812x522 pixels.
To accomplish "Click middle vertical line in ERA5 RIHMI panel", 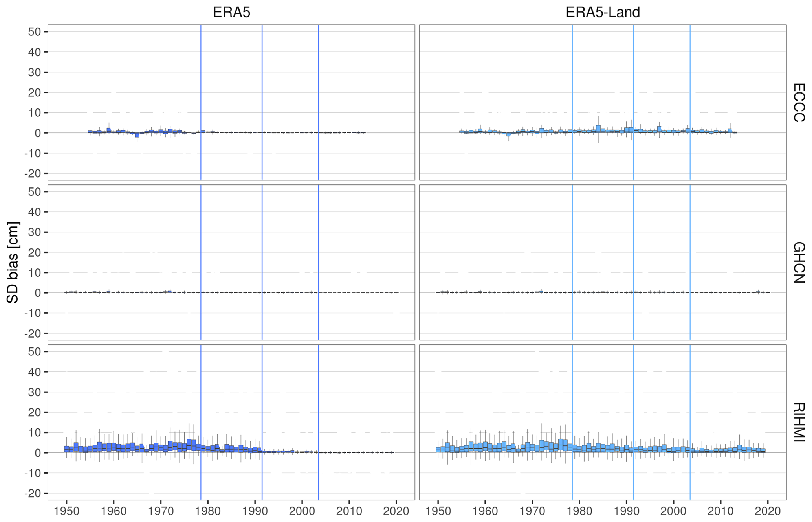I will coord(262,393).
